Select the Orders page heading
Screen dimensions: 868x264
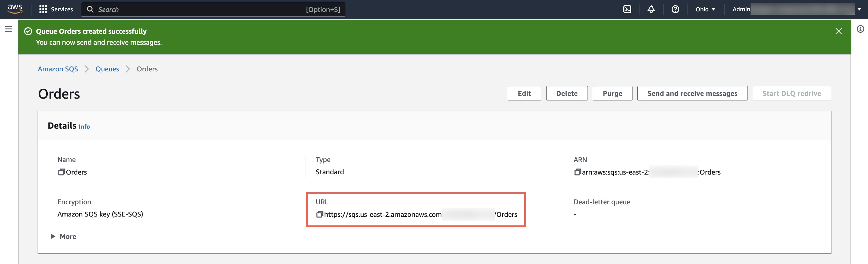click(x=59, y=94)
